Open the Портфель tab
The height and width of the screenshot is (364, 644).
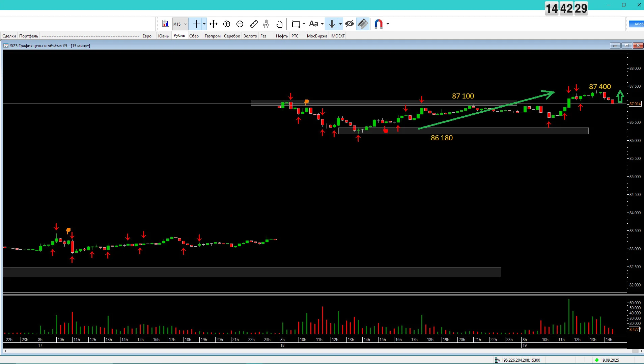pos(29,36)
